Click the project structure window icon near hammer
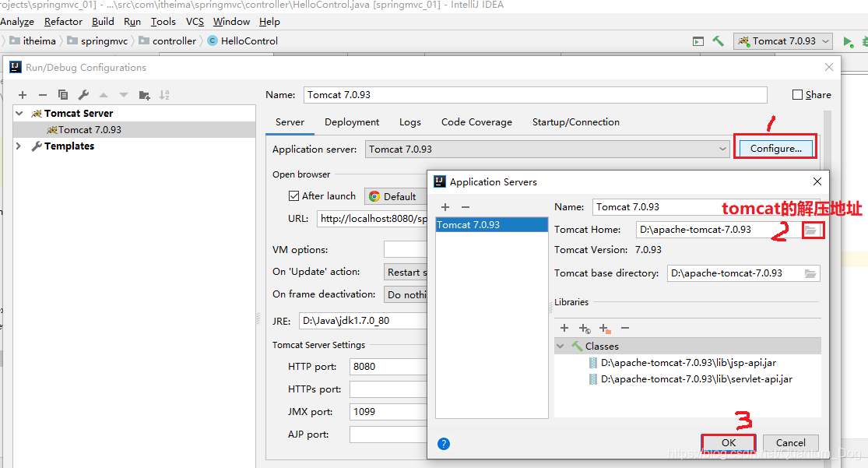 (698, 41)
